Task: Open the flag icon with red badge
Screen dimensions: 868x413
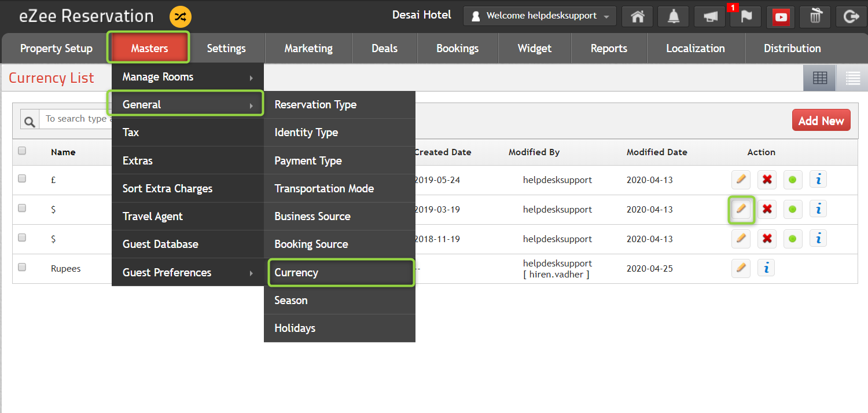Action: coord(745,17)
